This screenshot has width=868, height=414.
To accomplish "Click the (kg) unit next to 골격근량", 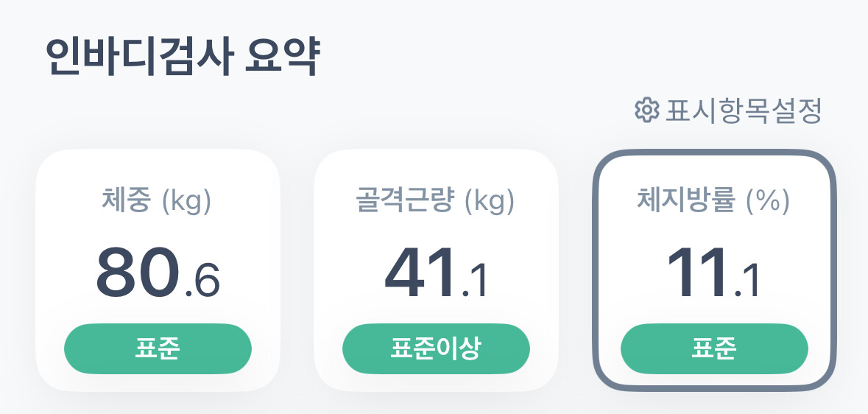I will pyautogui.click(x=490, y=201).
